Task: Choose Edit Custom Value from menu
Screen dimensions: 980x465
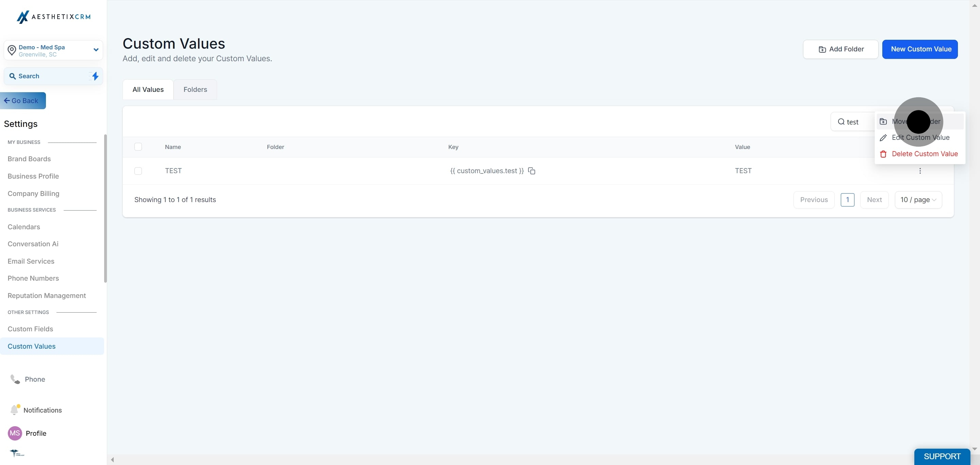Action: [920, 138]
